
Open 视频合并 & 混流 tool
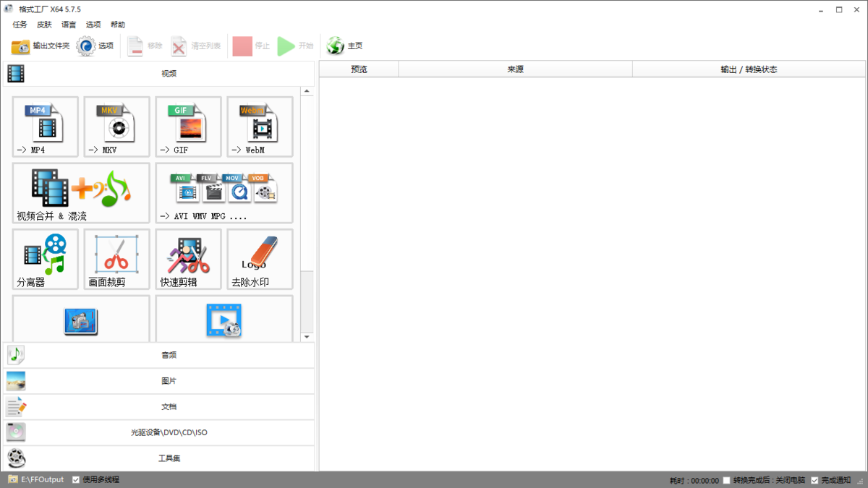(81, 192)
